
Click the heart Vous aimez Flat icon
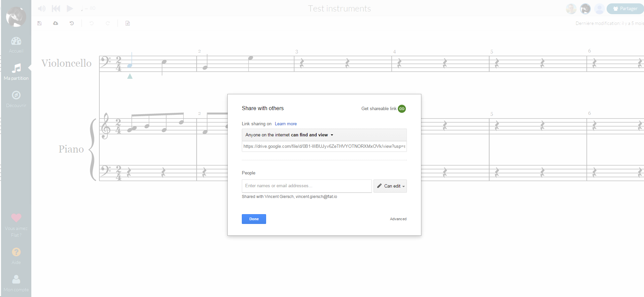16,218
